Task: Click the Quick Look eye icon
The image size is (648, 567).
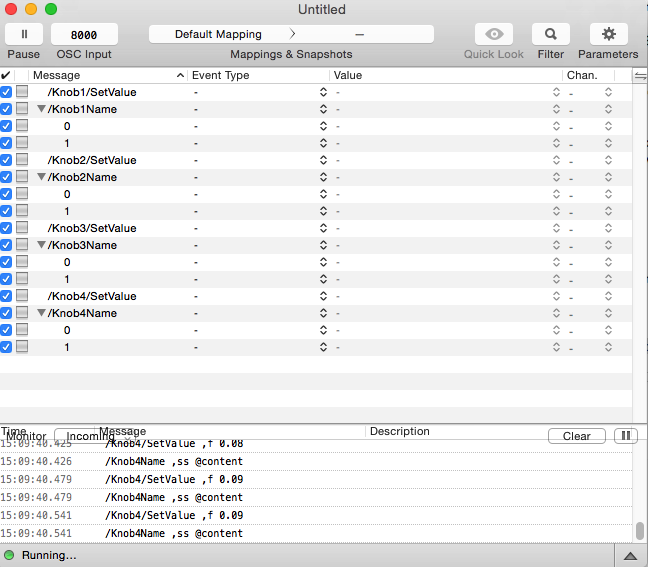Action: pyautogui.click(x=494, y=34)
